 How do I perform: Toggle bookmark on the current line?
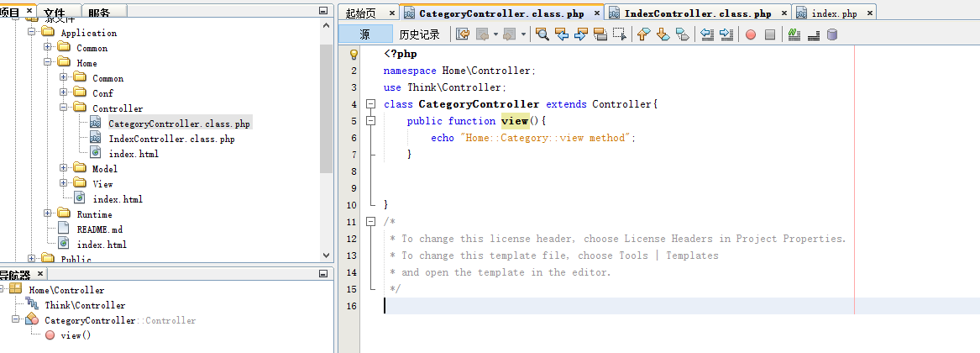coord(683,34)
